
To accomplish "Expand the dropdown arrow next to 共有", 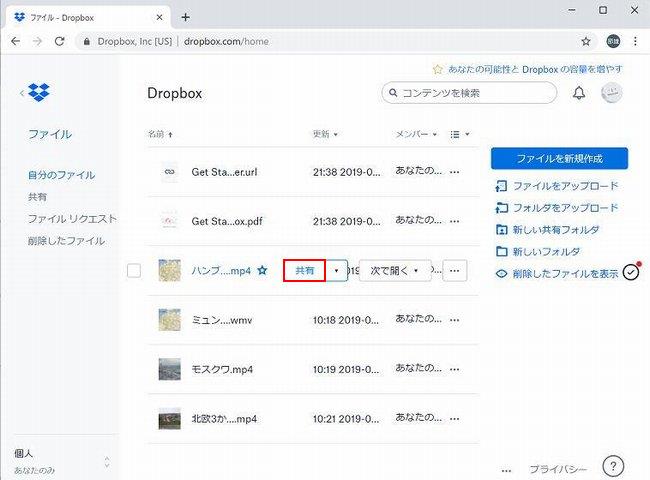I will click(336, 271).
